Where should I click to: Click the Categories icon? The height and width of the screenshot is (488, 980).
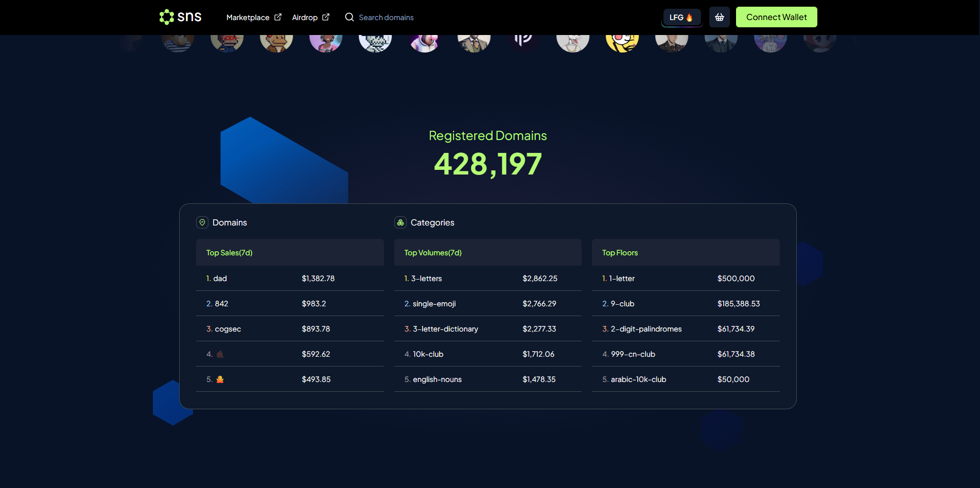[x=400, y=222]
